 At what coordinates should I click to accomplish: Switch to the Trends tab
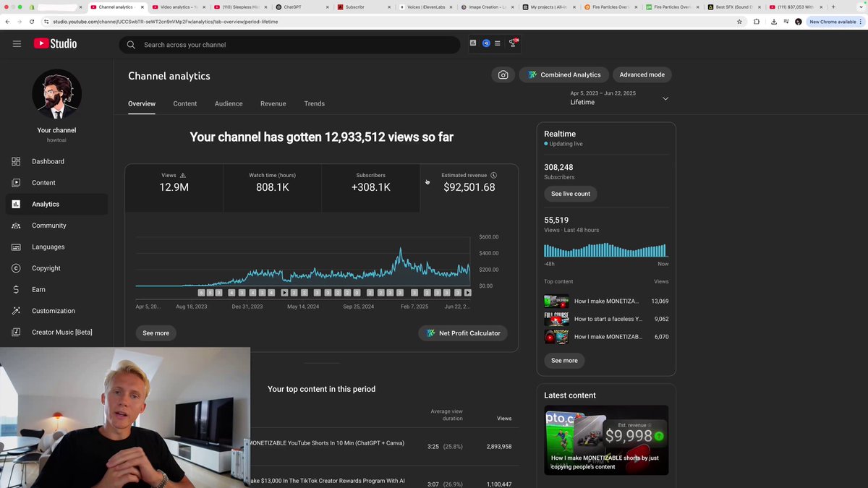[315, 103]
